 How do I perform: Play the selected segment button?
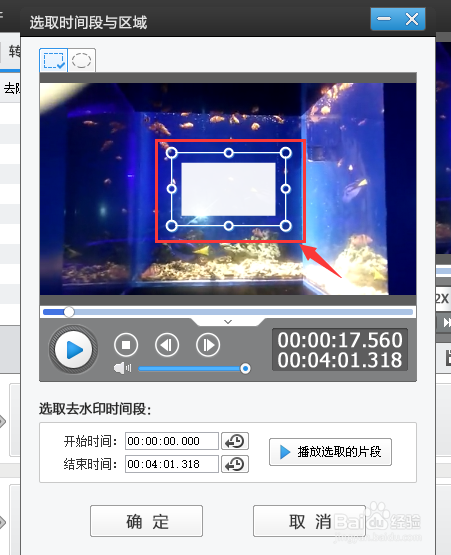point(330,452)
